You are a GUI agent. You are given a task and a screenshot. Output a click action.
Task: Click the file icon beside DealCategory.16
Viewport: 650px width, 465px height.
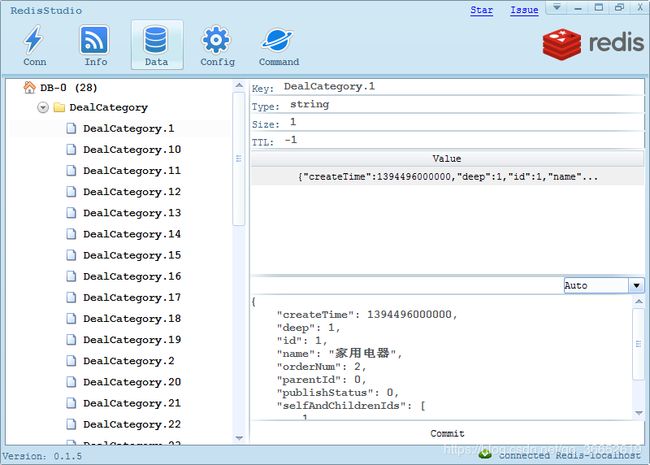71,276
